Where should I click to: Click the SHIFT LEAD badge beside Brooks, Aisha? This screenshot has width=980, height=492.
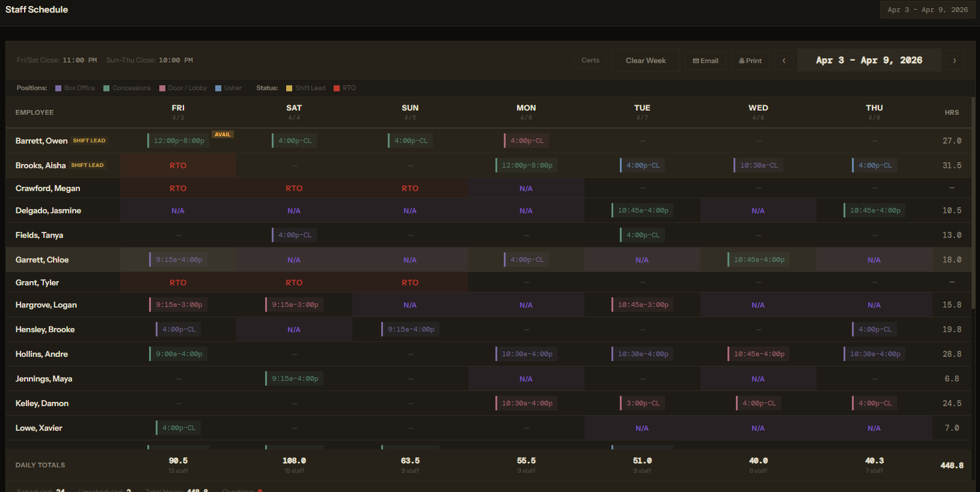tap(87, 165)
